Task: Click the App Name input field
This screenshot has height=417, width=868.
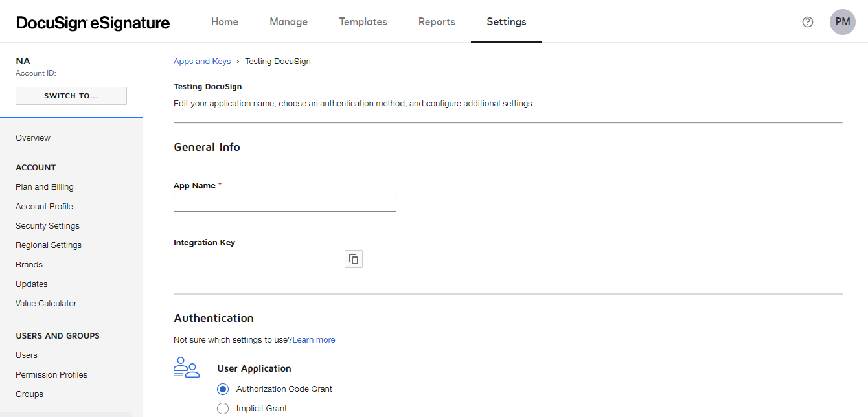Action: 285,203
